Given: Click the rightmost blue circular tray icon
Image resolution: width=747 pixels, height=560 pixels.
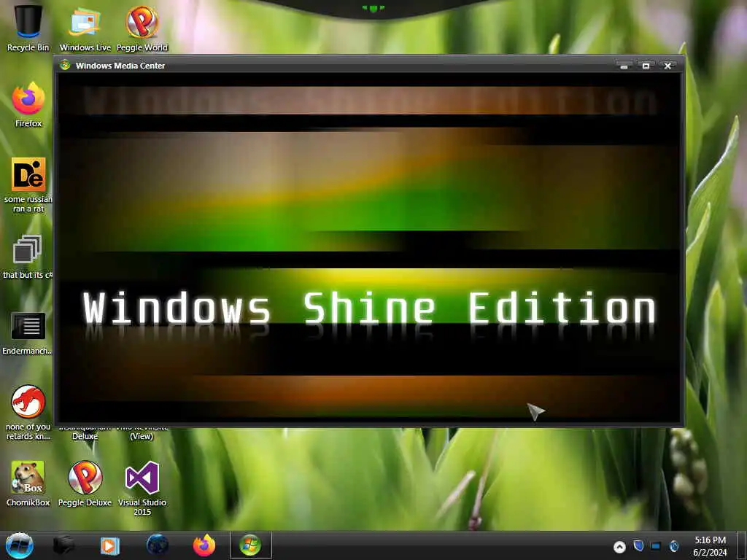Looking at the screenshot, I should tap(673, 546).
